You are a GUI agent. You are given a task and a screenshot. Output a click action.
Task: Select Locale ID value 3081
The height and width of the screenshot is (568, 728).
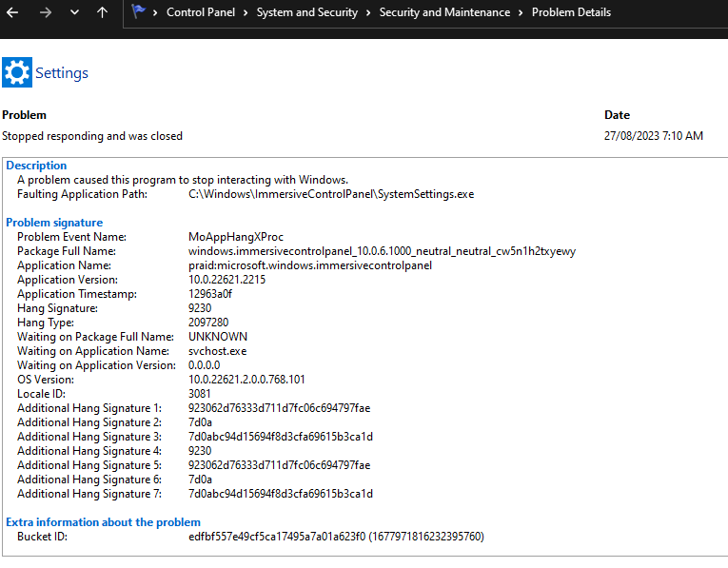[200, 394]
